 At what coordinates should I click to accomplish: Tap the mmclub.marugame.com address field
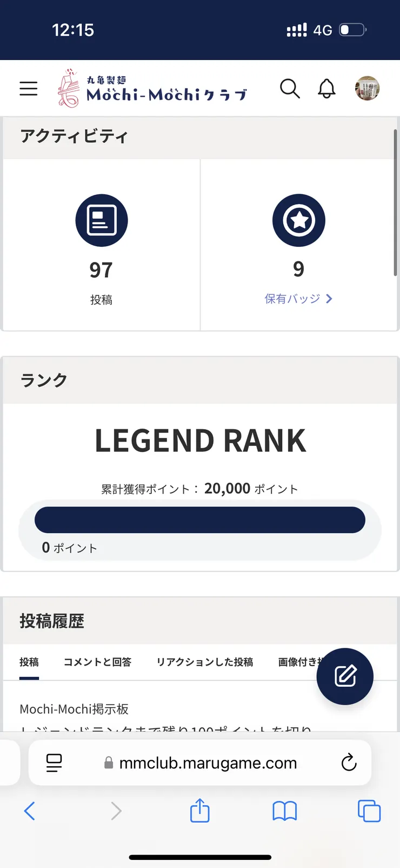200,763
